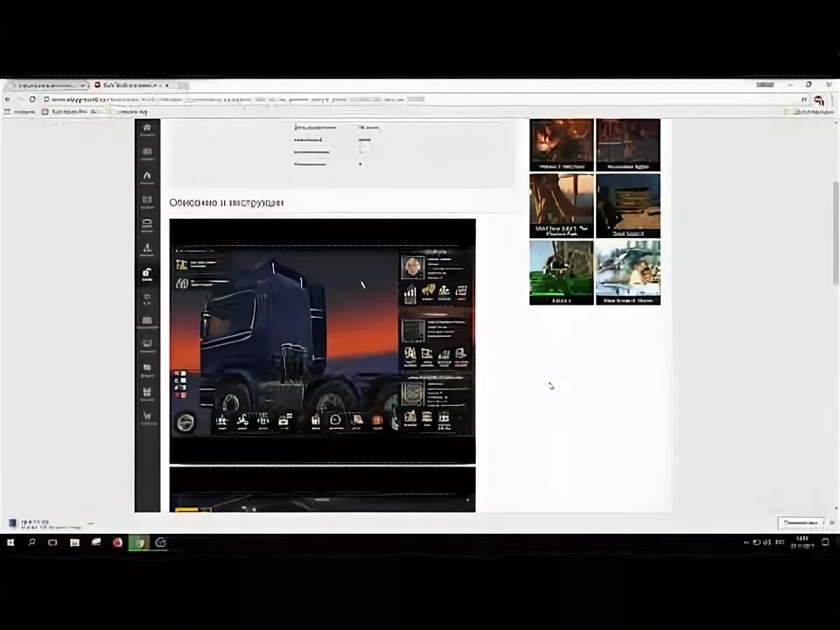
Task: Click the page's vertical scrollbar thumb
Action: 836,233
